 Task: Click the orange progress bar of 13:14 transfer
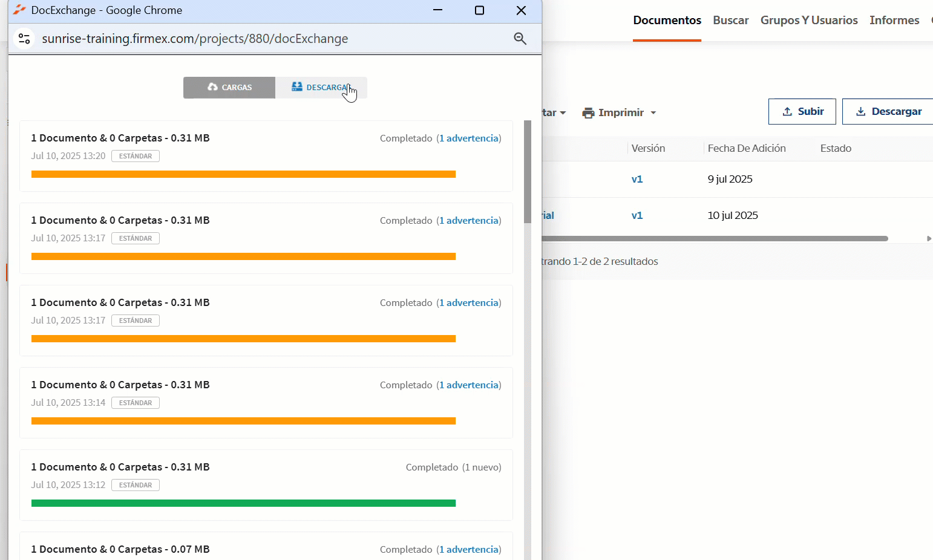click(243, 421)
